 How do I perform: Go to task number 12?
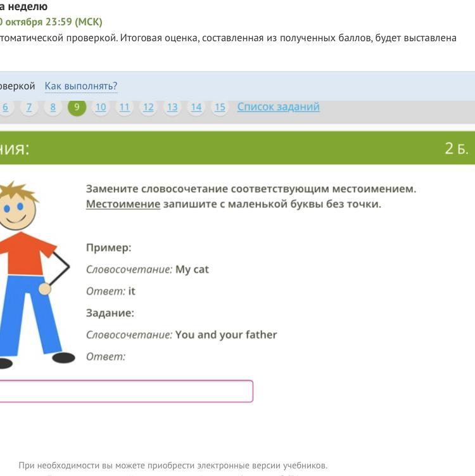point(148,107)
